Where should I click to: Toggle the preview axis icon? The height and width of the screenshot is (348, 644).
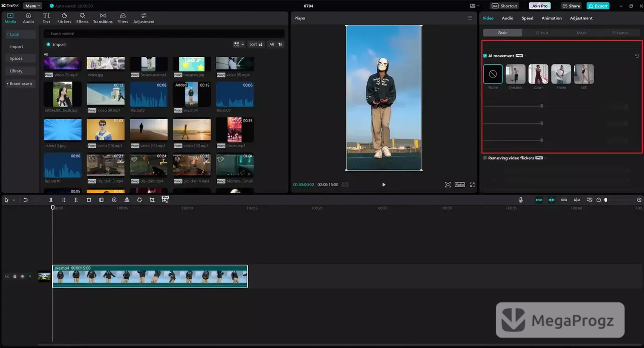577,200
